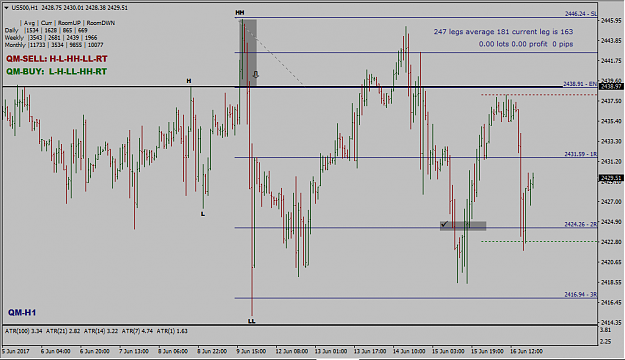
Task: Click the 16 Jun 12:00 time axis label
Action: [x=527, y=351]
